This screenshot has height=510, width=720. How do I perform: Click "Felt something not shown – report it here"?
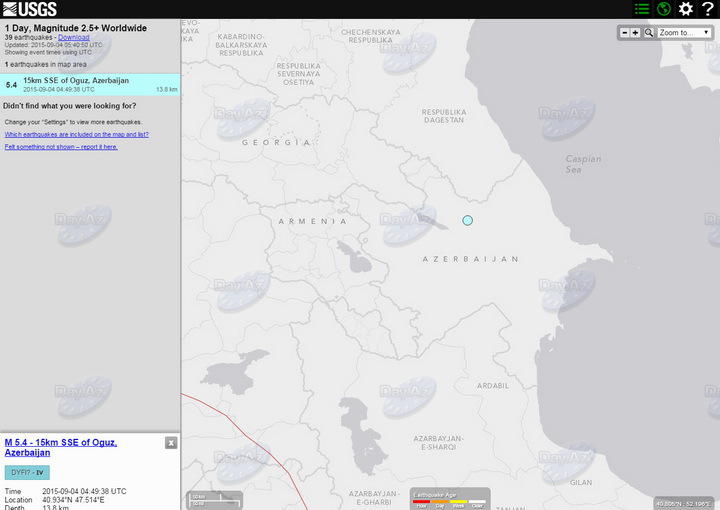[x=60, y=146]
